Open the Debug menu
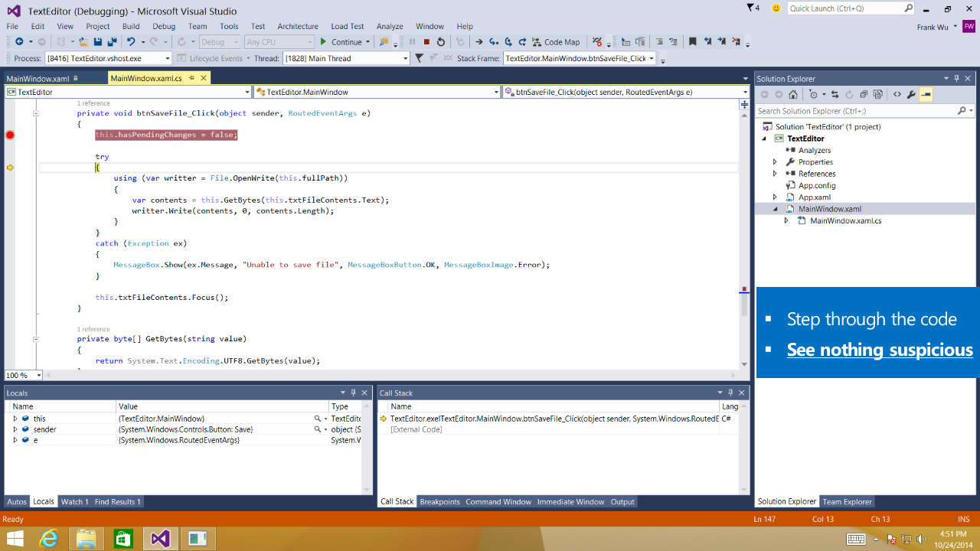 point(164,26)
